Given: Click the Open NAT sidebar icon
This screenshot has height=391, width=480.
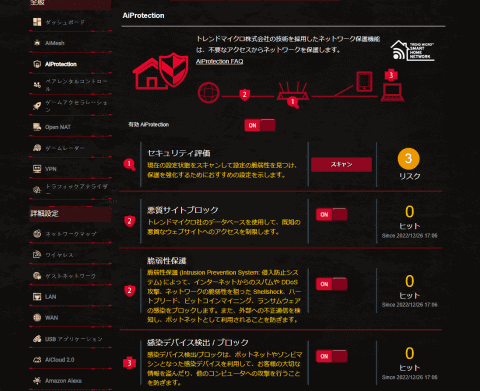Looking at the screenshot, I should [x=37, y=127].
